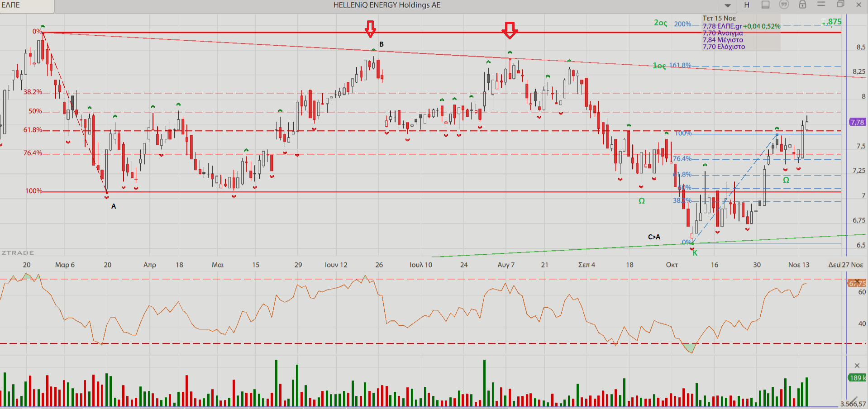
Task: Click the 7,78 current price tag
Action: (x=857, y=122)
